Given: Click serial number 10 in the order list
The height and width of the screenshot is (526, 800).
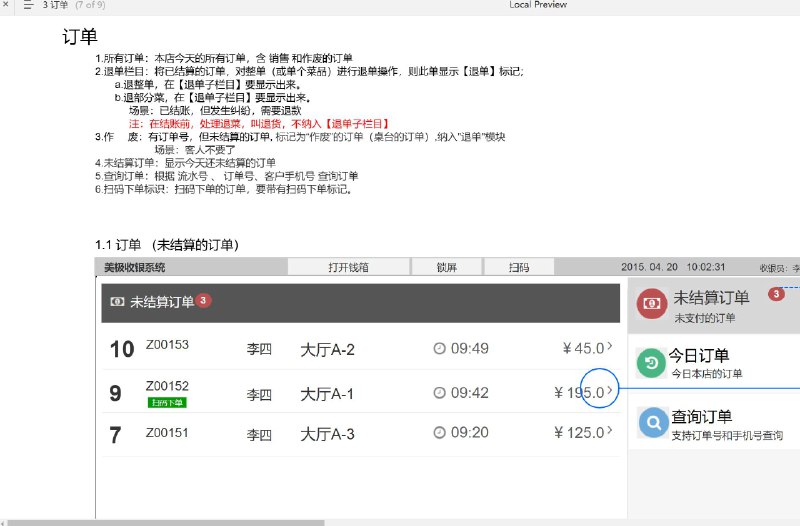Looking at the screenshot, I should (x=122, y=349).
